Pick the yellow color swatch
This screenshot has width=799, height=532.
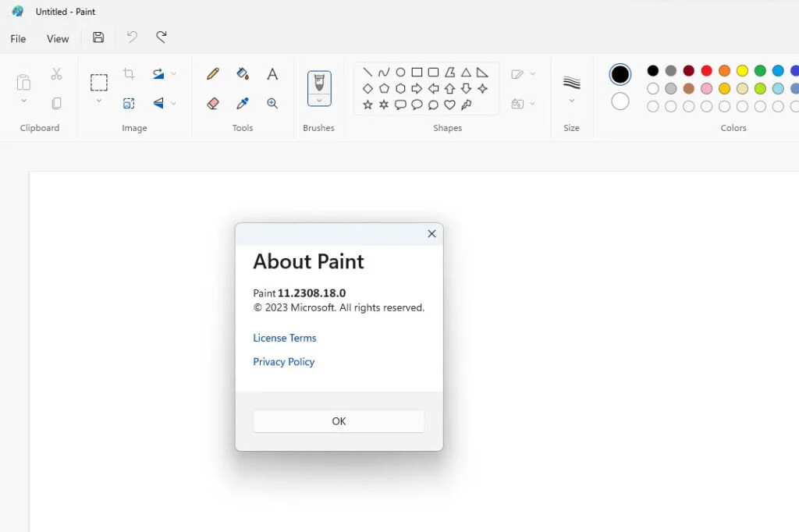[742, 70]
